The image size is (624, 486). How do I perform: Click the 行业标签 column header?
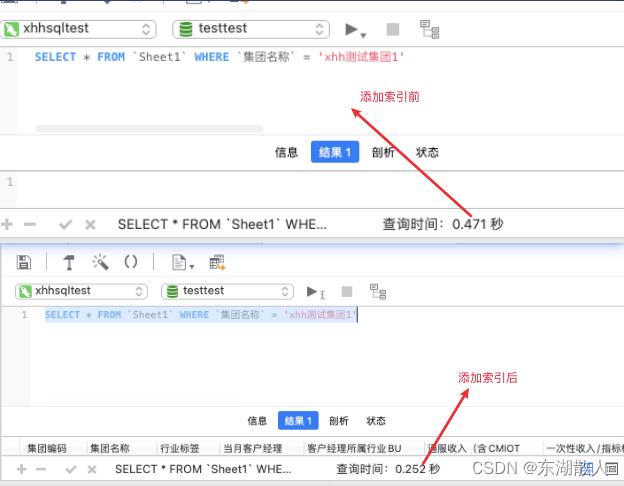coord(179,449)
